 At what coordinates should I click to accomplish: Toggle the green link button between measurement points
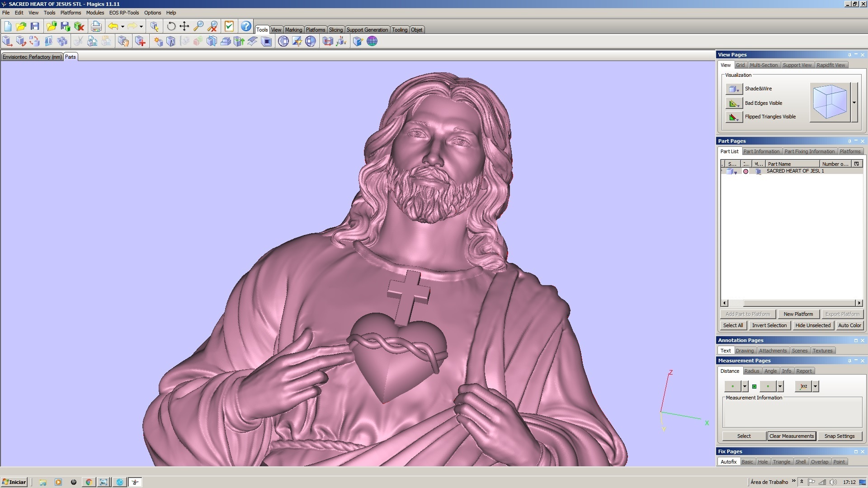tap(755, 387)
